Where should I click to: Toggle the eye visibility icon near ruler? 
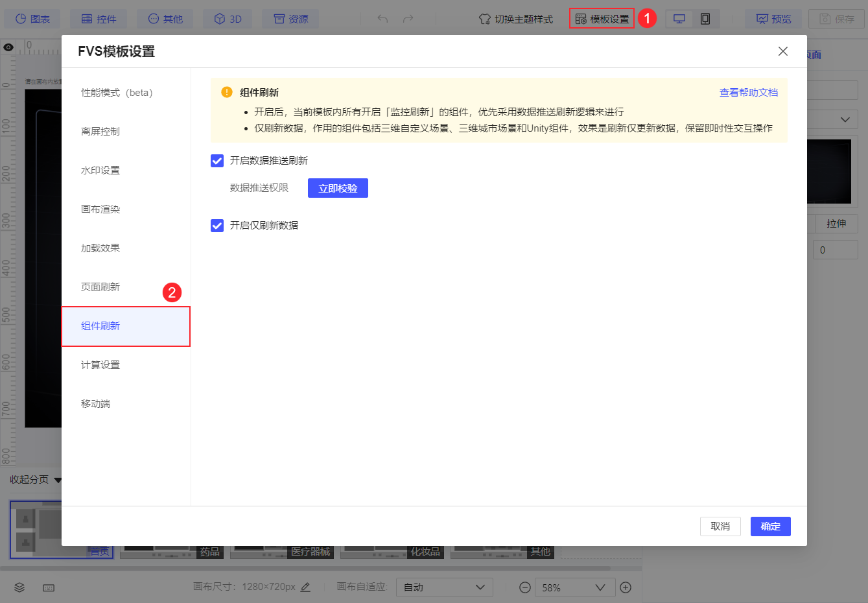pos(8,47)
